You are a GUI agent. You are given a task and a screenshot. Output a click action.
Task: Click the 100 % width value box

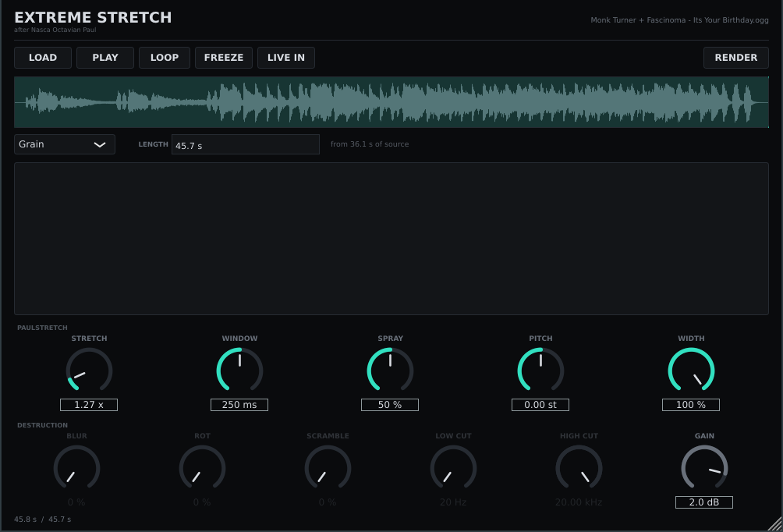pos(691,405)
